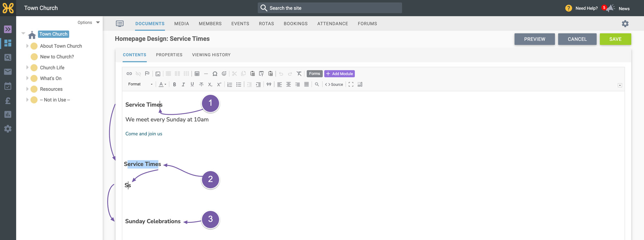Maximize the editor to fullscreen

pyautogui.click(x=351, y=85)
